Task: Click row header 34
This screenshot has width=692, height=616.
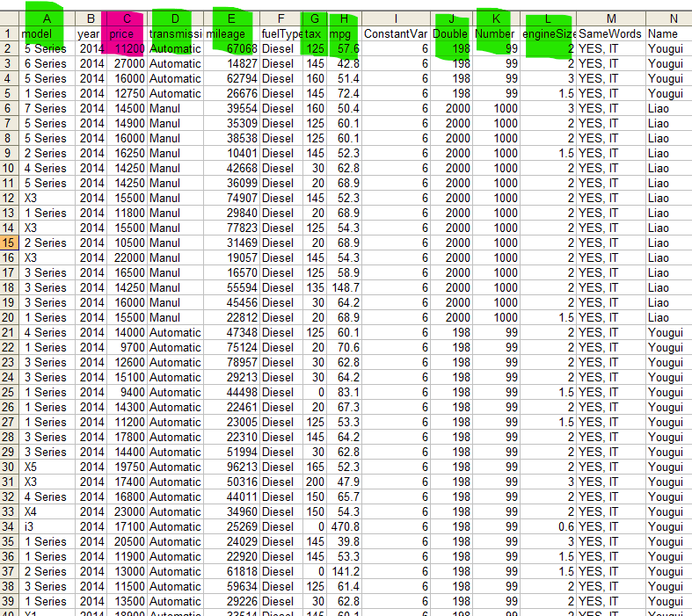Action: (x=10, y=526)
